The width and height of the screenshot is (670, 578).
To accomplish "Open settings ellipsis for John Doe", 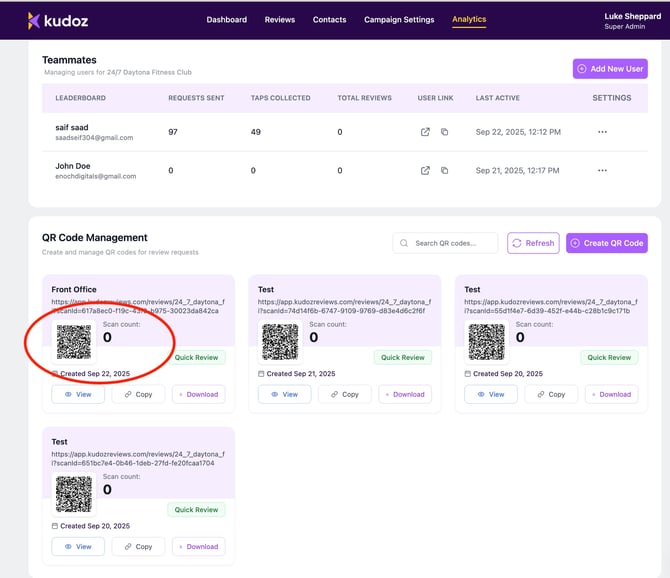I will [x=602, y=171].
